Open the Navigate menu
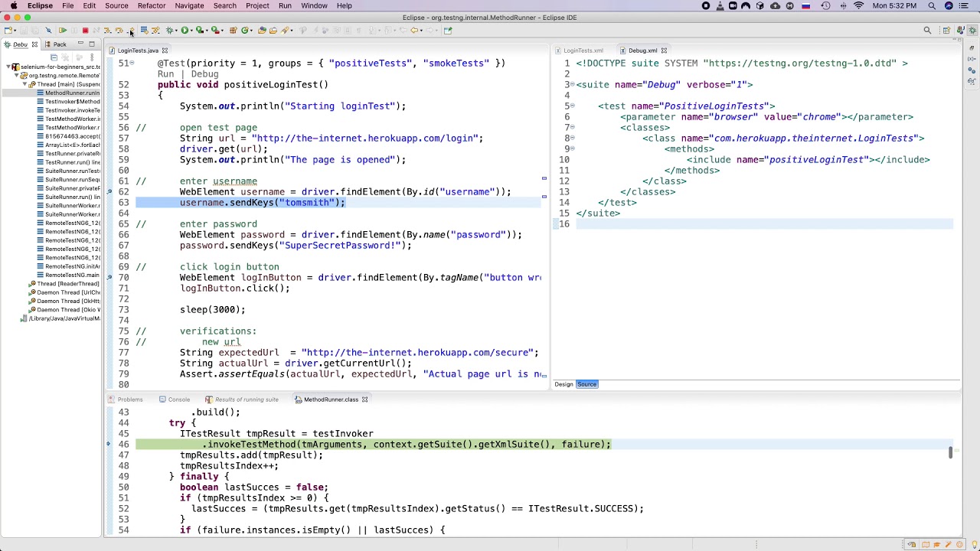 point(189,5)
